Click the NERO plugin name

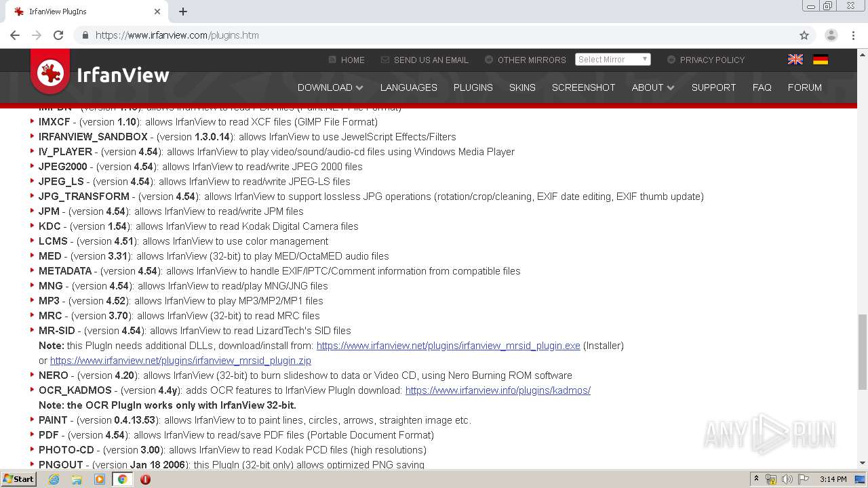click(54, 375)
